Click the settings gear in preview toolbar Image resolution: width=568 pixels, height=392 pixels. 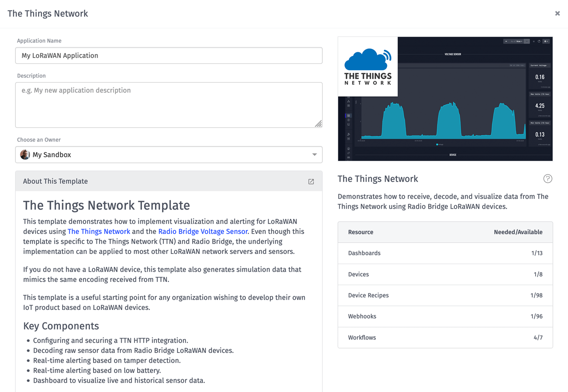[x=546, y=41]
